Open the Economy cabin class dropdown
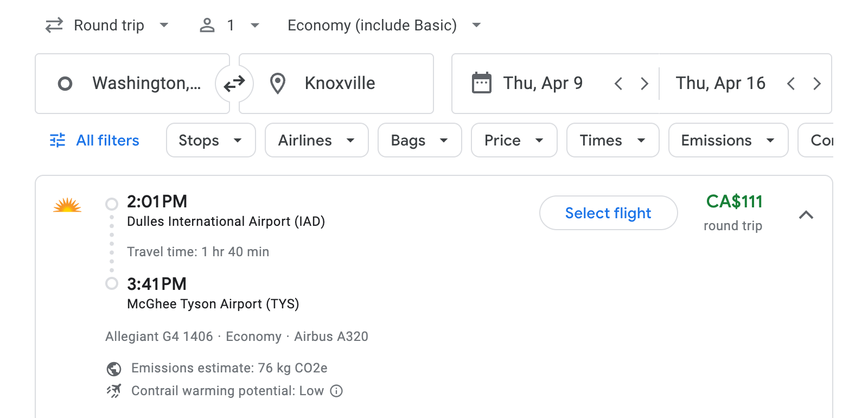868x418 pixels. click(383, 24)
